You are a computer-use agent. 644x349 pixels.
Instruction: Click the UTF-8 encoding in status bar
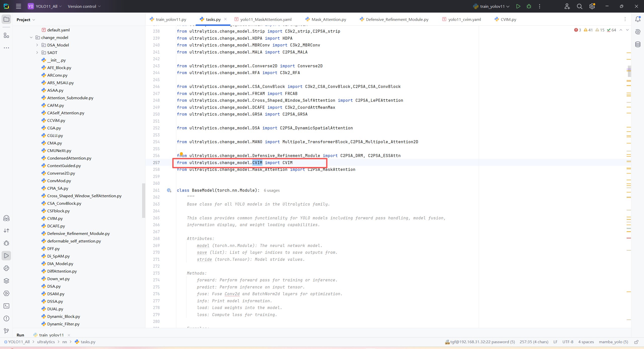click(568, 342)
